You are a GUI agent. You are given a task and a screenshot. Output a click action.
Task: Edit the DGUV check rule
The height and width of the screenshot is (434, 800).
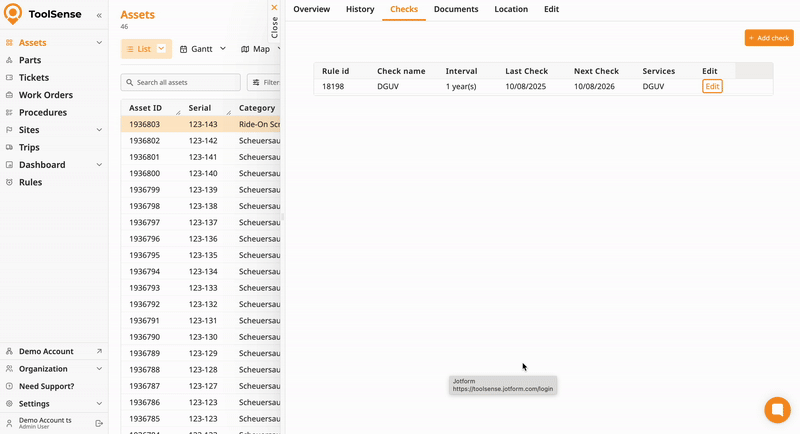712,86
